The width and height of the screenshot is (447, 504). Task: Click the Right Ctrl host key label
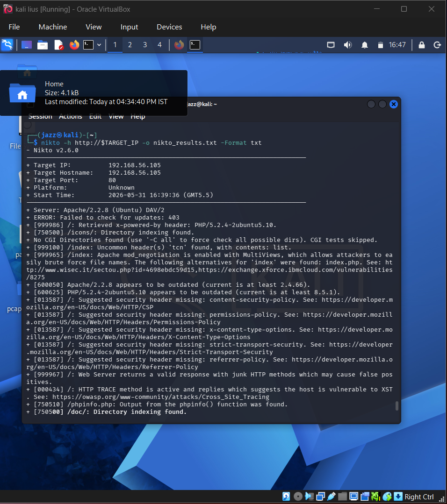pyautogui.click(x=419, y=497)
